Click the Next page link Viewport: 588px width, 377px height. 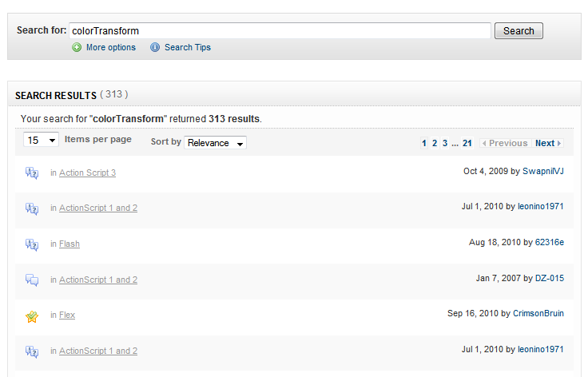548,143
